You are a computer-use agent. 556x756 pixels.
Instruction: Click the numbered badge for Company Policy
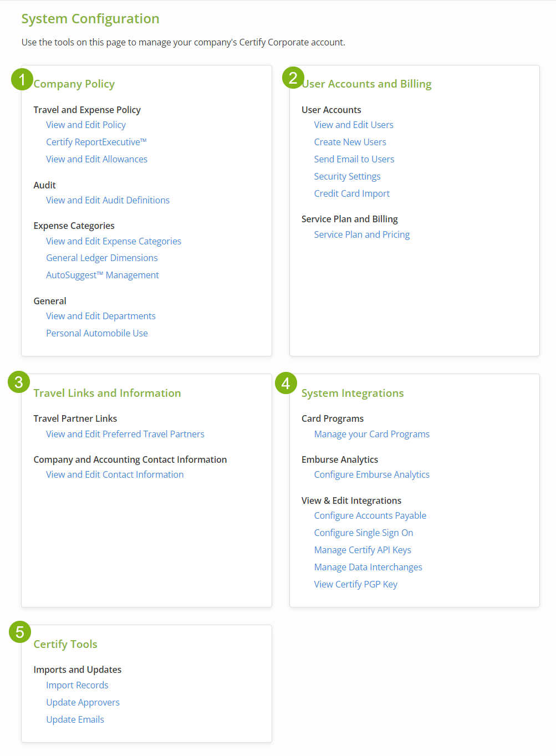[x=22, y=79]
